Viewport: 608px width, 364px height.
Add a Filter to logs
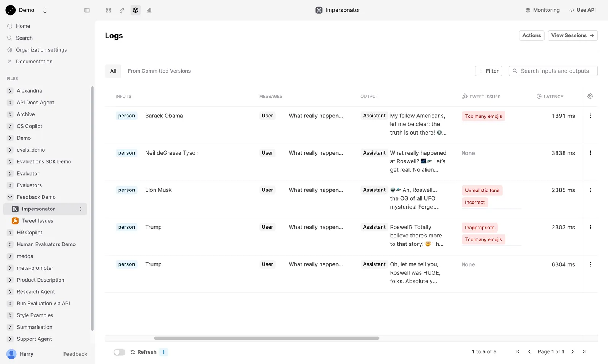(x=488, y=71)
